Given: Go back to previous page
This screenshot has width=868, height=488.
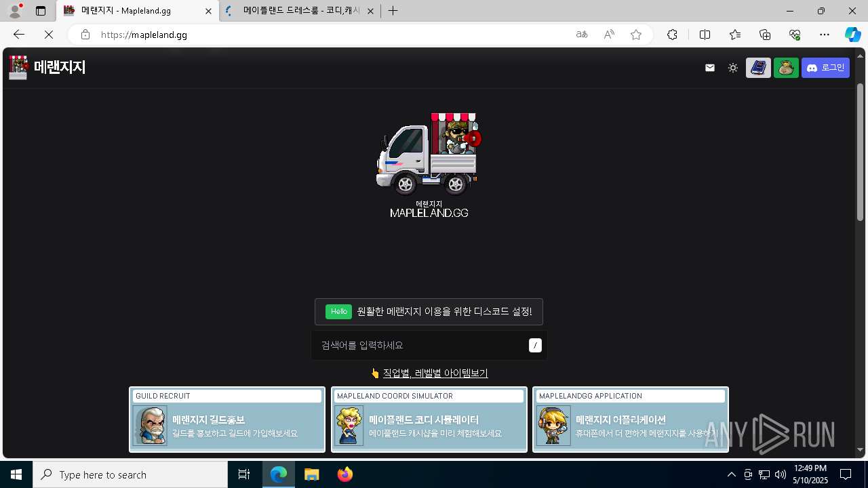Looking at the screenshot, I should click(x=19, y=35).
